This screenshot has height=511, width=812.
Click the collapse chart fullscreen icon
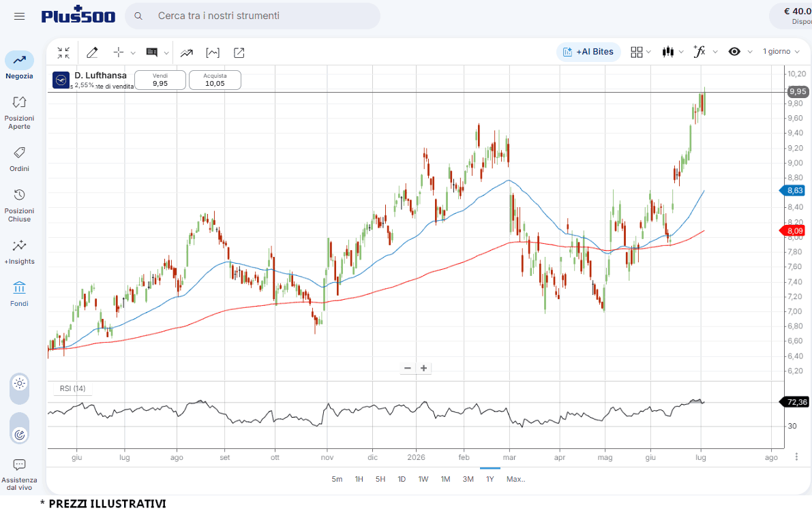pos(63,52)
